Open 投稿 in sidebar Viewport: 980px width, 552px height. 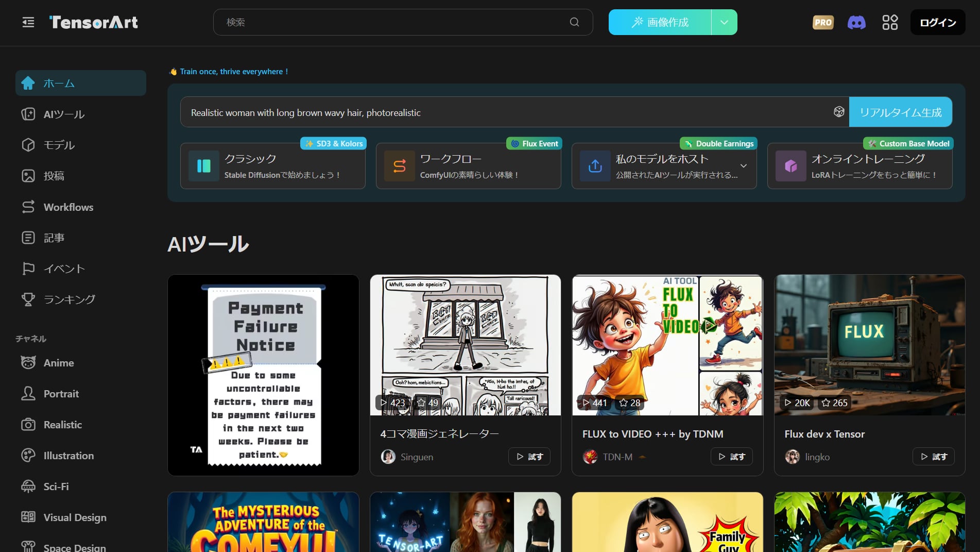(x=81, y=176)
